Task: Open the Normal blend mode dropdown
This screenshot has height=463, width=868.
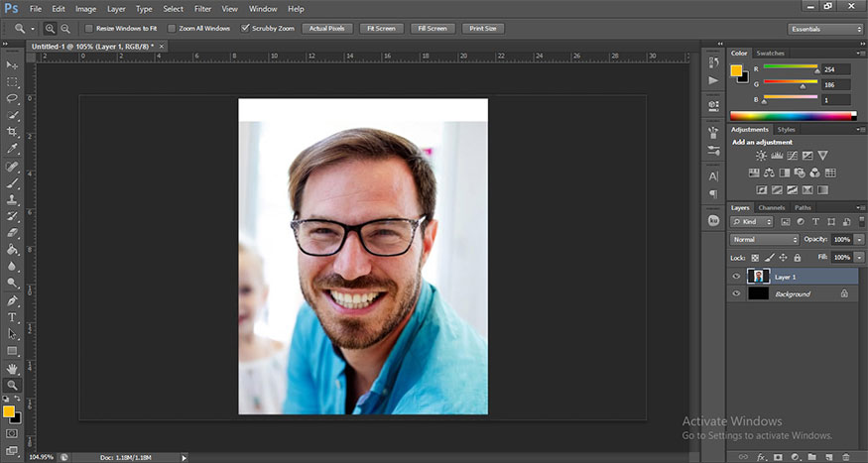Action: [x=765, y=240]
